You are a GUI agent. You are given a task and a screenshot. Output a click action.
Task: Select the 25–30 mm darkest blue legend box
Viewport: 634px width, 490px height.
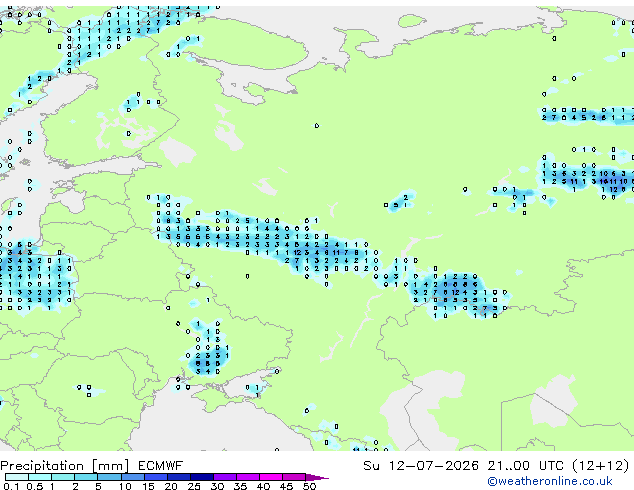click(x=202, y=477)
